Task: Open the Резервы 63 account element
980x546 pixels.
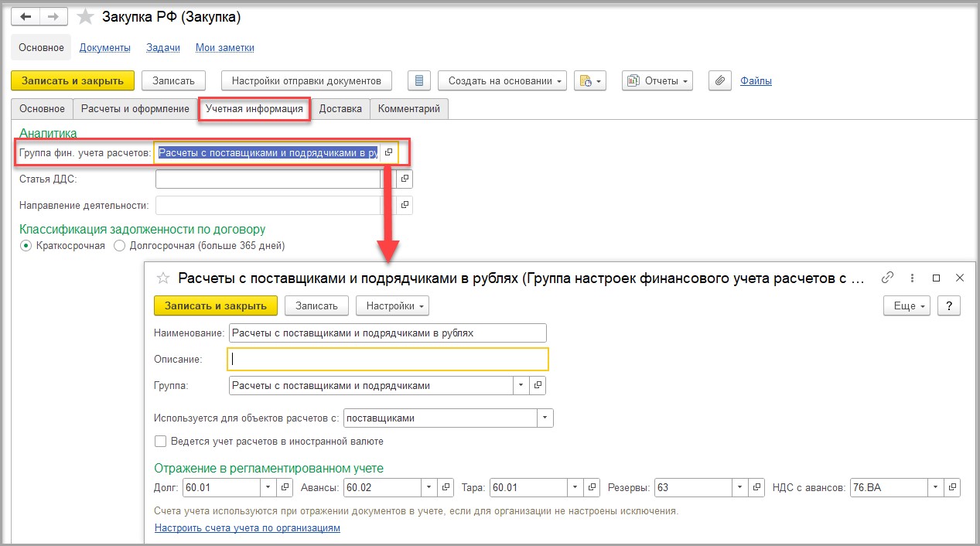Action: click(x=756, y=487)
